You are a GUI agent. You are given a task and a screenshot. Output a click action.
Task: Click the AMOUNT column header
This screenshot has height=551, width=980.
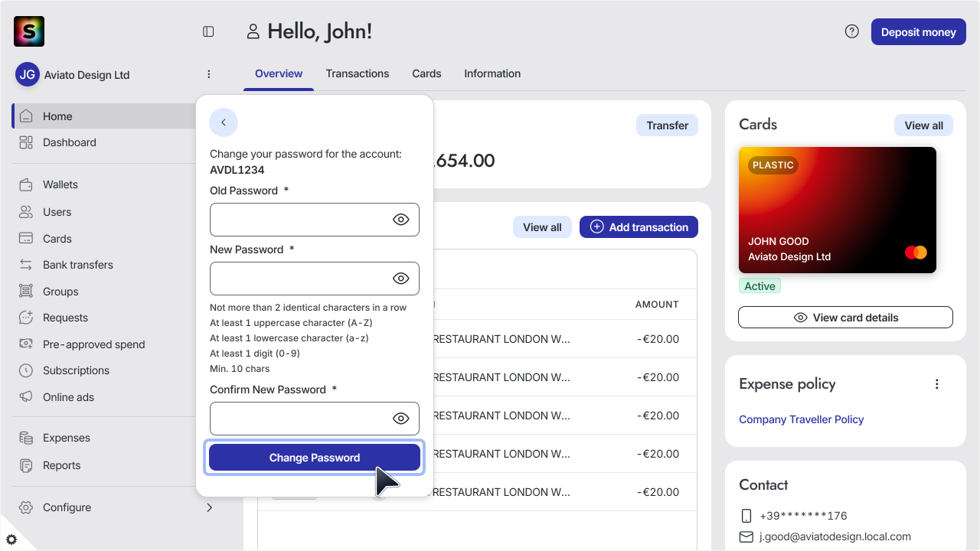click(x=657, y=305)
